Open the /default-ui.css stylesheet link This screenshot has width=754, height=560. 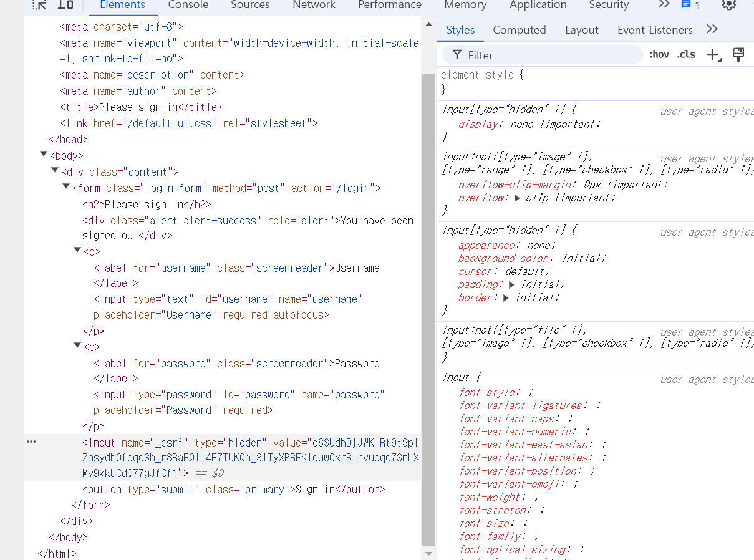click(170, 123)
